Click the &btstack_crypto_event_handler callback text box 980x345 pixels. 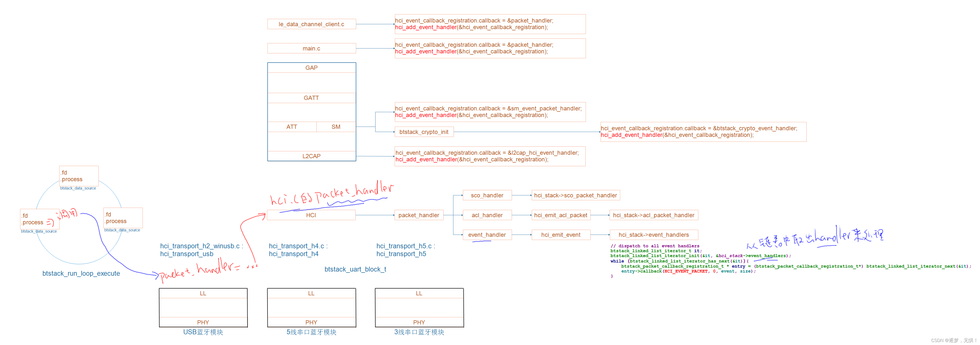(x=703, y=132)
